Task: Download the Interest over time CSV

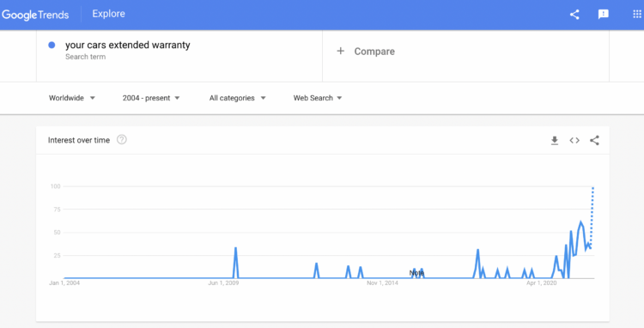Action: (x=555, y=141)
